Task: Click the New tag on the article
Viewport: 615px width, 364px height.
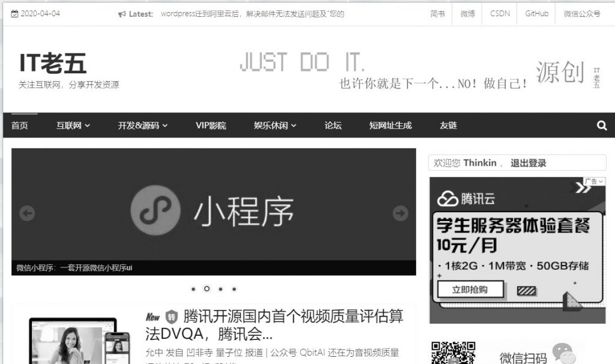Action: [153, 317]
